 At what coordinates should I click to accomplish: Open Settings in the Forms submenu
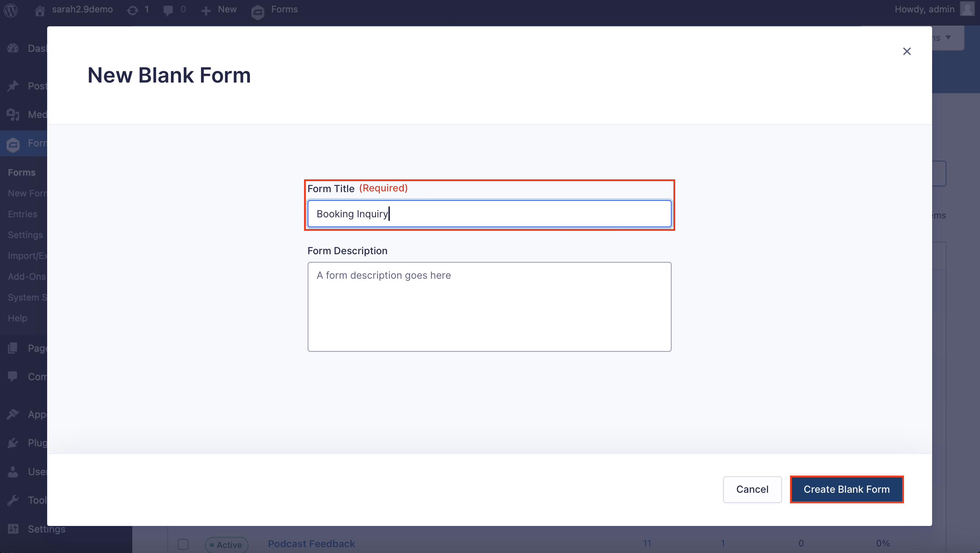(26, 235)
